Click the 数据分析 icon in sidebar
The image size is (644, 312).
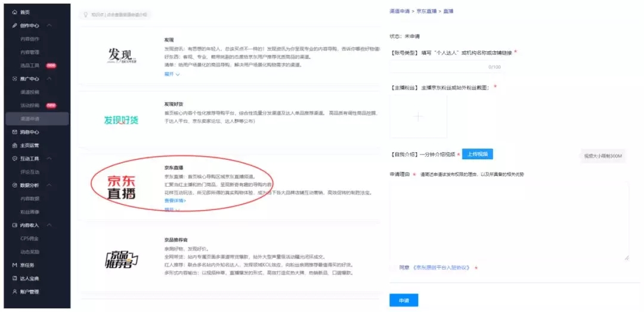[x=15, y=186]
